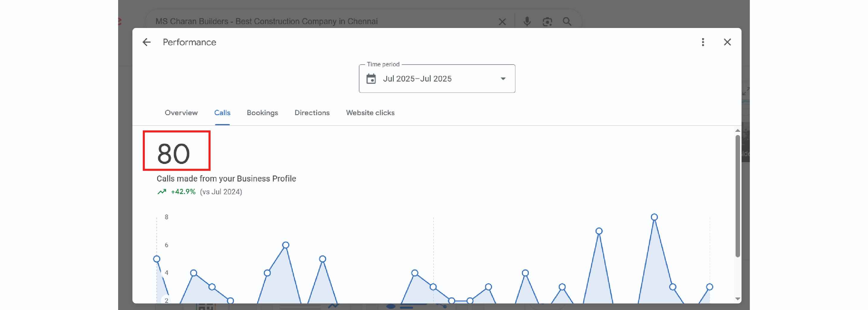Click the calendar icon in Time period
This screenshot has width=868, height=310.
371,79
